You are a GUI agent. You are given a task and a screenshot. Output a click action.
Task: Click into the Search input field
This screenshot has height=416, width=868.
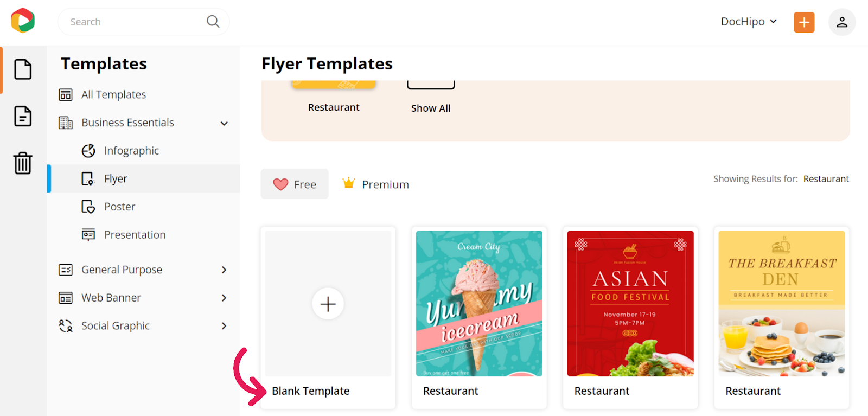tap(136, 22)
